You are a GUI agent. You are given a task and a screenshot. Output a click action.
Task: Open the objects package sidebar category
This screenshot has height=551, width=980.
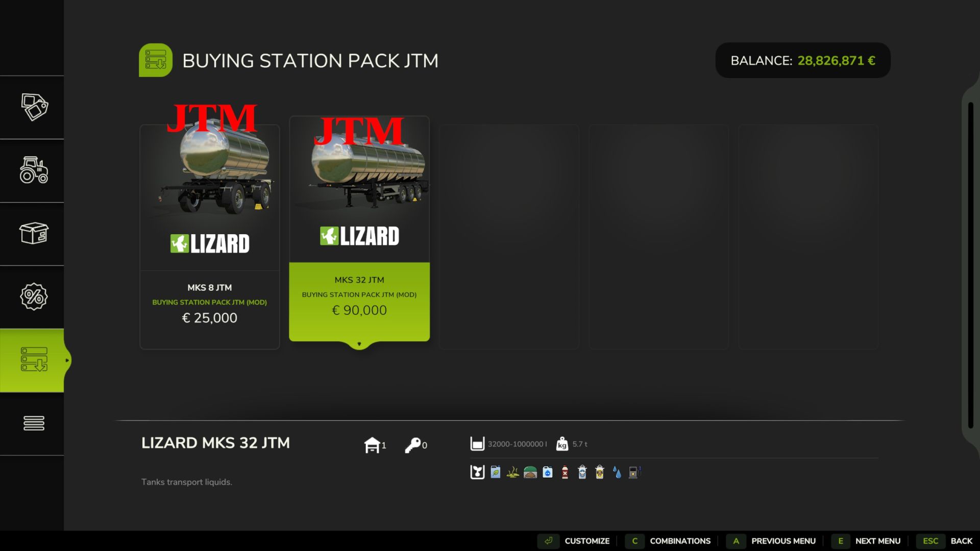tap(34, 234)
